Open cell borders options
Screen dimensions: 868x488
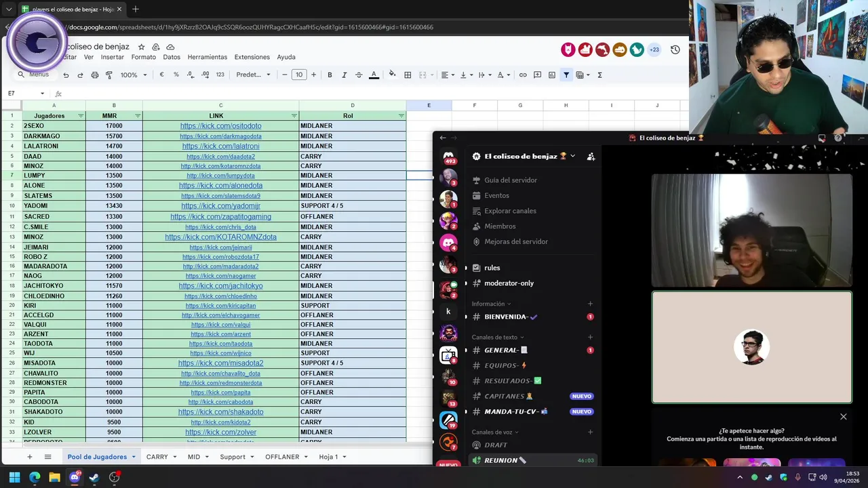408,75
